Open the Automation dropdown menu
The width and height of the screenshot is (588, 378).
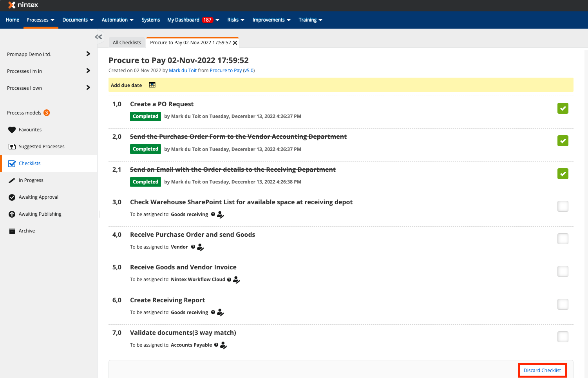point(118,20)
